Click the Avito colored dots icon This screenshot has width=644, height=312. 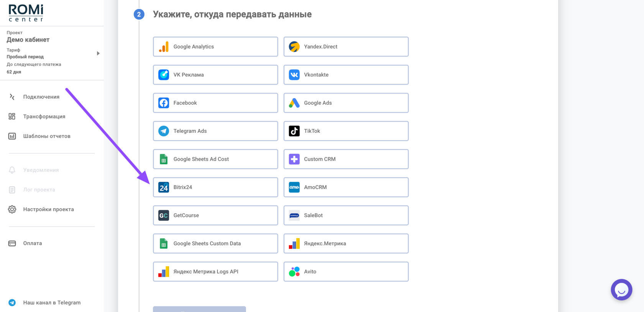pos(294,272)
